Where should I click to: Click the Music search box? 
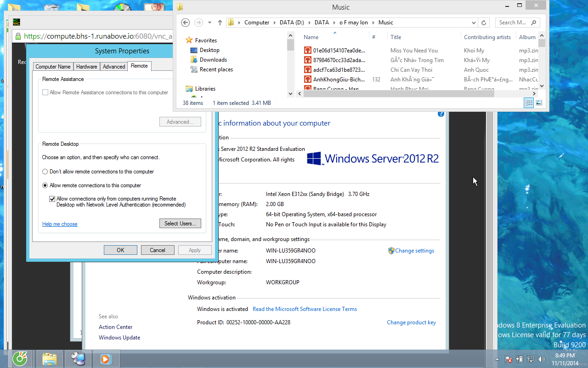pos(513,23)
